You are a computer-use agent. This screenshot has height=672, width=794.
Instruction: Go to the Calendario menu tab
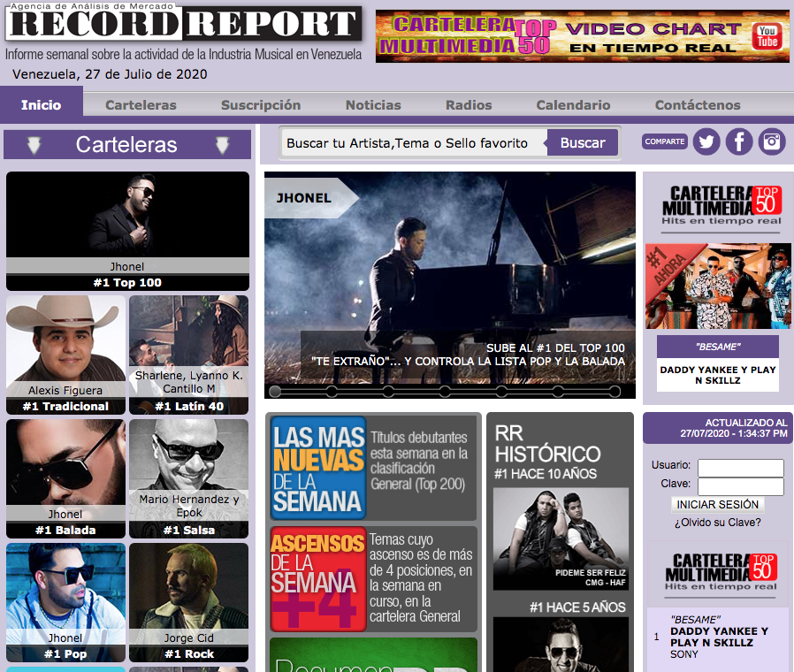(573, 104)
